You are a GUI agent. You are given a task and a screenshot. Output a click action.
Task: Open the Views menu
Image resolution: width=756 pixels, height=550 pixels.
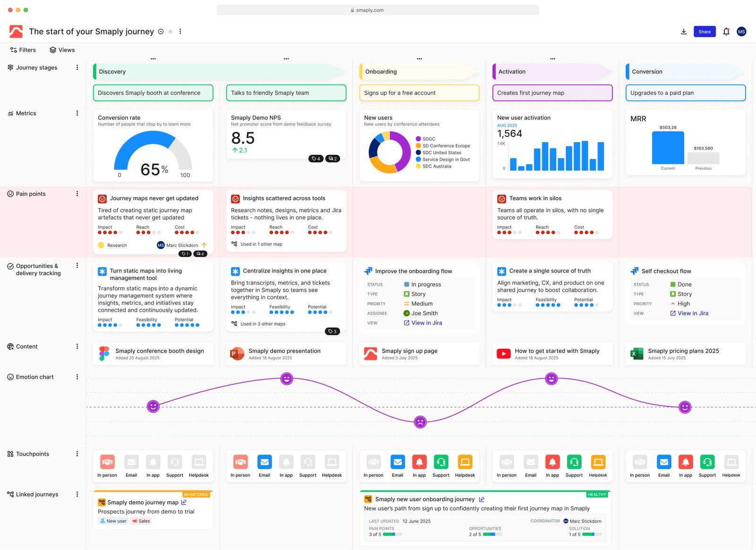62,50
